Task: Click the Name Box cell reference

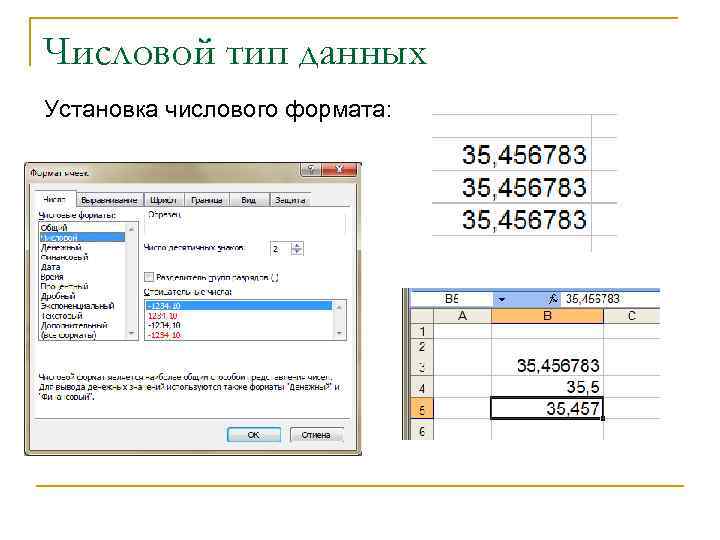Action: click(452, 299)
